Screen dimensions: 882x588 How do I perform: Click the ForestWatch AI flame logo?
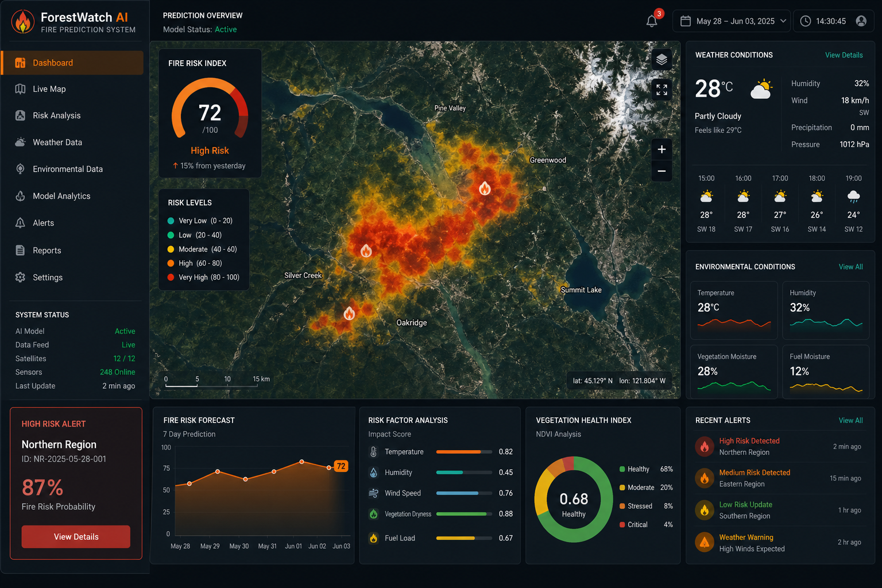[23, 22]
